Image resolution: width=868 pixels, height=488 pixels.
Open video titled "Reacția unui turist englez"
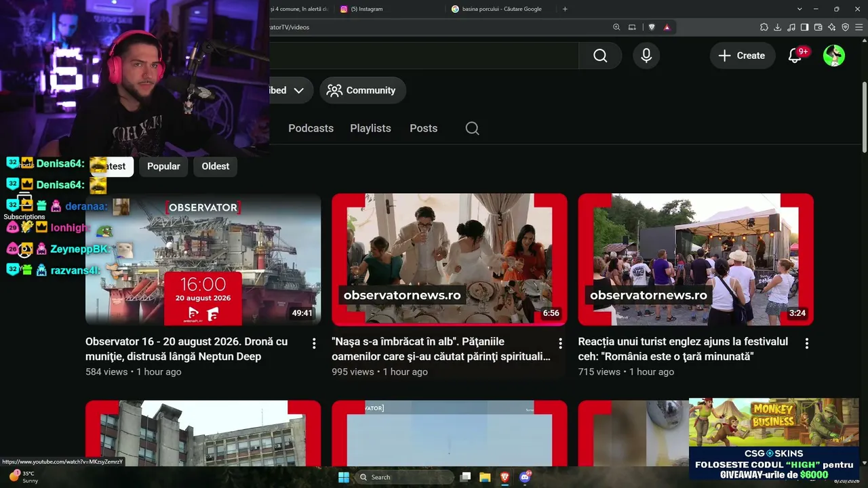(x=683, y=349)
